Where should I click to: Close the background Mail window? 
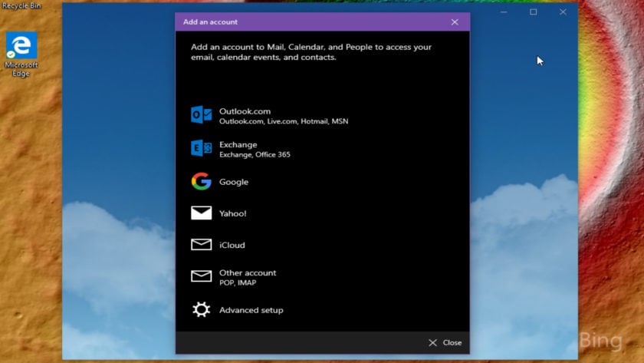click(563, 12)
